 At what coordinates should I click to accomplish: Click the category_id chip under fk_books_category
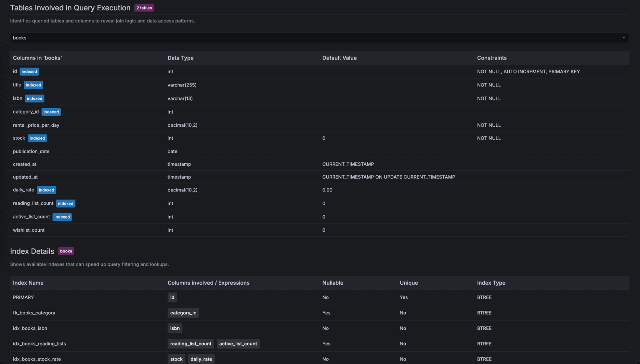183,313
